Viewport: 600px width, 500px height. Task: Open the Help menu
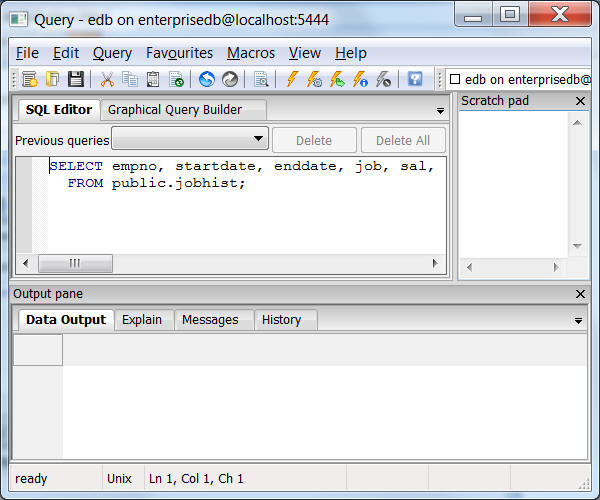pyautogui.click(x=351, y=53)
